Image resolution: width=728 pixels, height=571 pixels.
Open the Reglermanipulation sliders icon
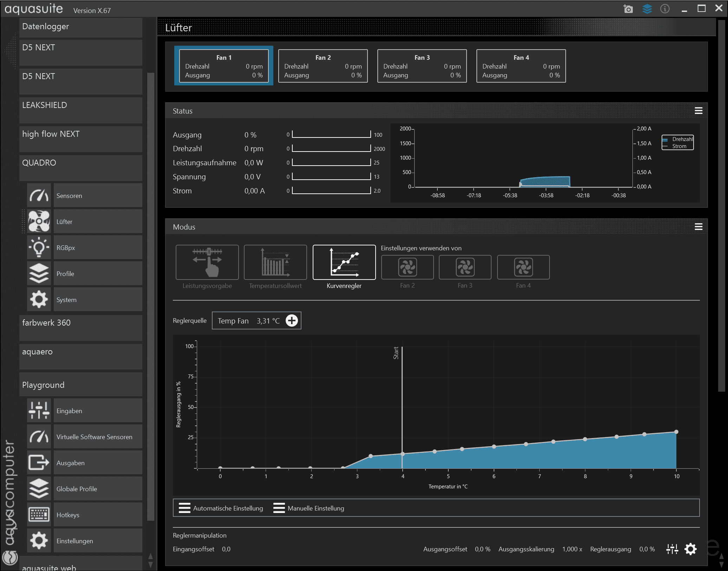pyautogui.click(x=672, y=549)
